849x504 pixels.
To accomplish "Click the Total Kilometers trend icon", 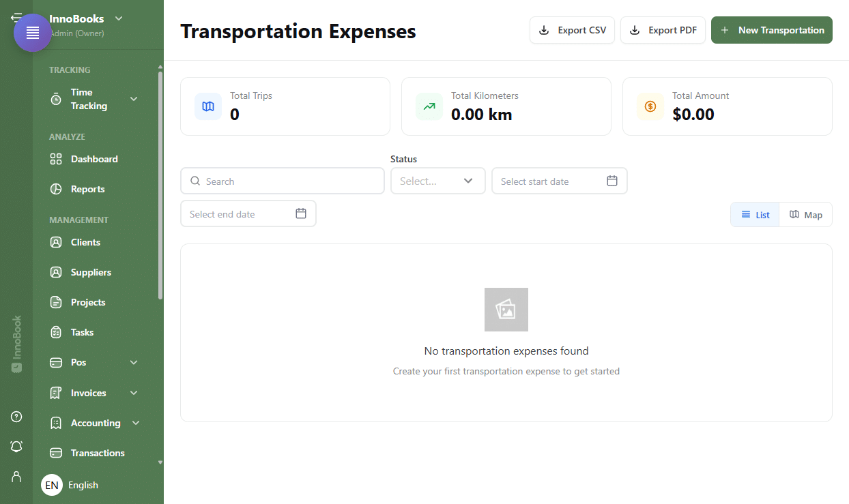I will pyautogui.click(x=429, y=106).
